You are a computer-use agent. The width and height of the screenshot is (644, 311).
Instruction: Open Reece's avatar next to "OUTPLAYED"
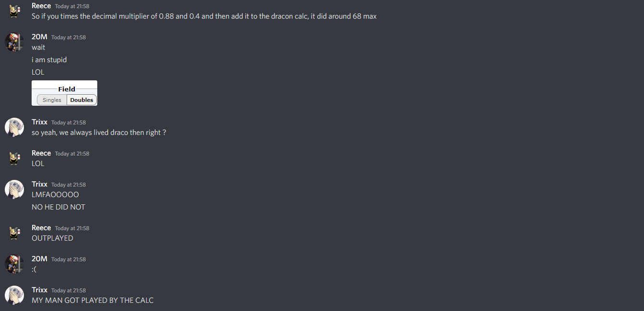click(14, 233)
